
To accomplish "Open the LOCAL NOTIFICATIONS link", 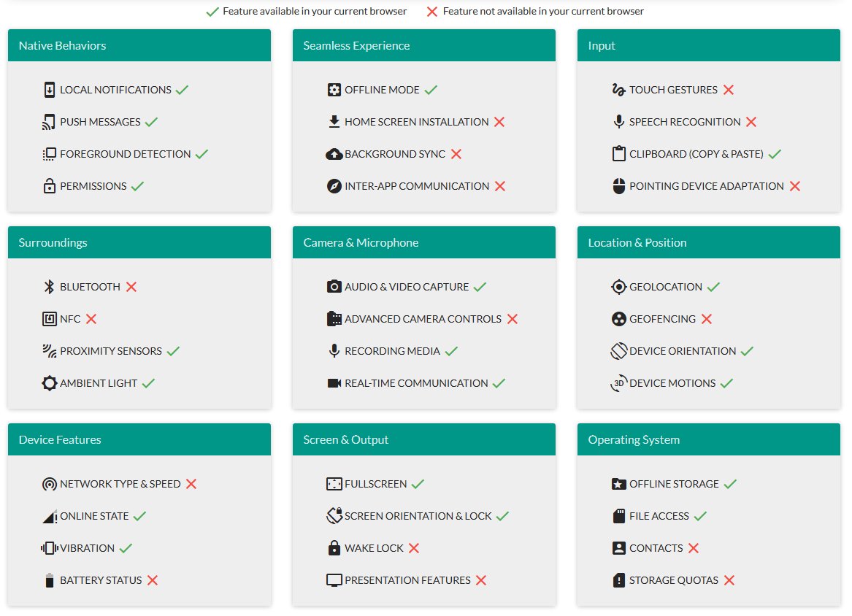I will pyautogui.click(x=116, y=90).
